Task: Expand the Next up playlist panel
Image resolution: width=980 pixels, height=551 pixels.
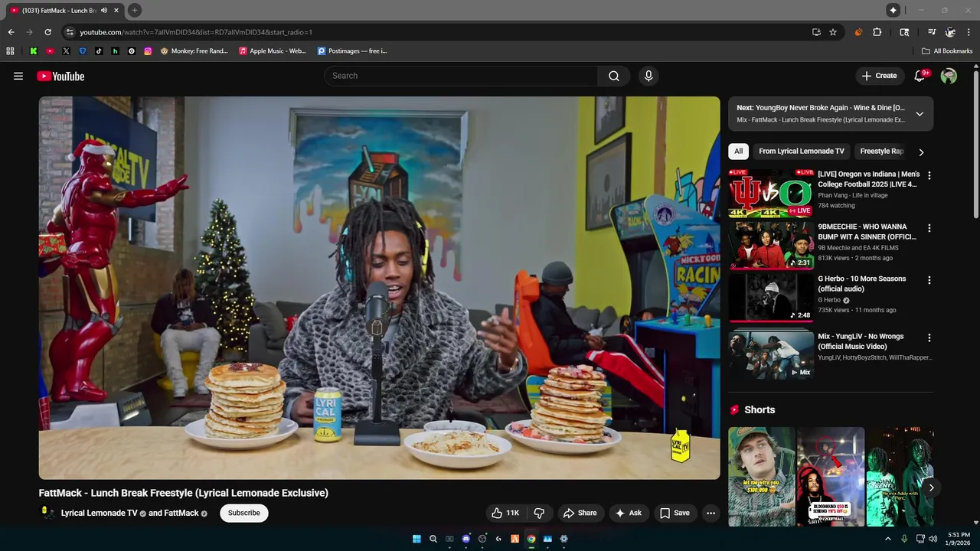Action: coord(920,114)
